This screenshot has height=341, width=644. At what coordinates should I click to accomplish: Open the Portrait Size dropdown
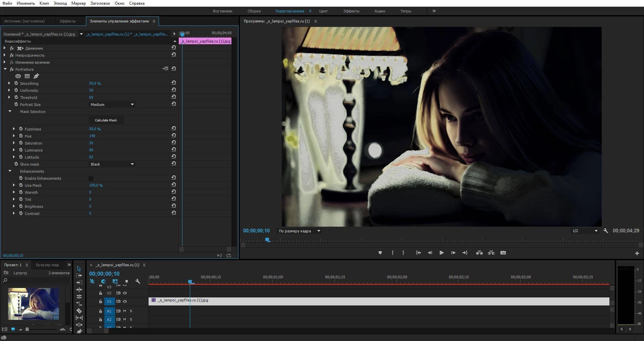tap(112, 105)
